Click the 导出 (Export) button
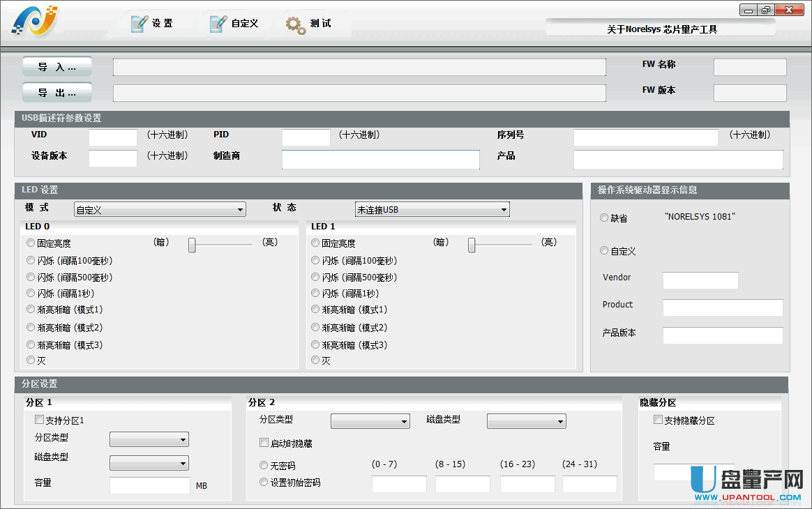This screenshot has width=812, height=509. [57, 92]
